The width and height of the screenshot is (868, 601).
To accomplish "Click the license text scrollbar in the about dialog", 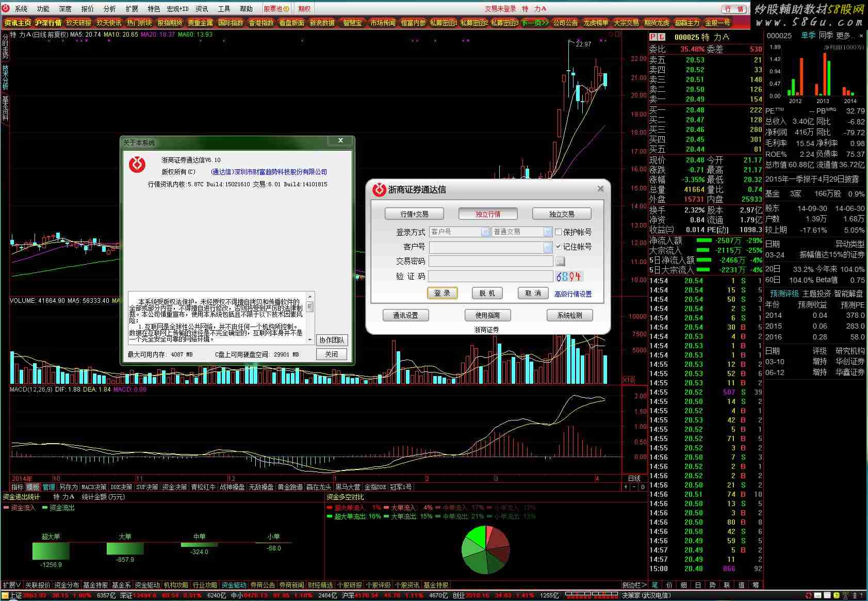I will tap(310, 318).
